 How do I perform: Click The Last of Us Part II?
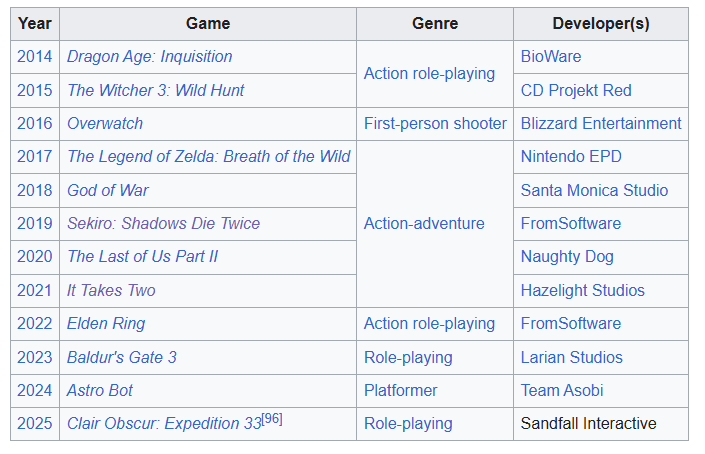[142, 257]
